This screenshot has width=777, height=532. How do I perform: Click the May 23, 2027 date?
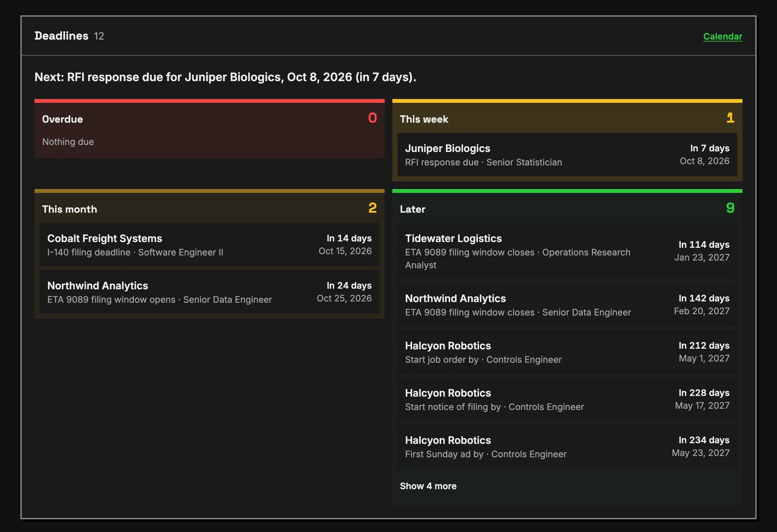(x=701, y=453)
